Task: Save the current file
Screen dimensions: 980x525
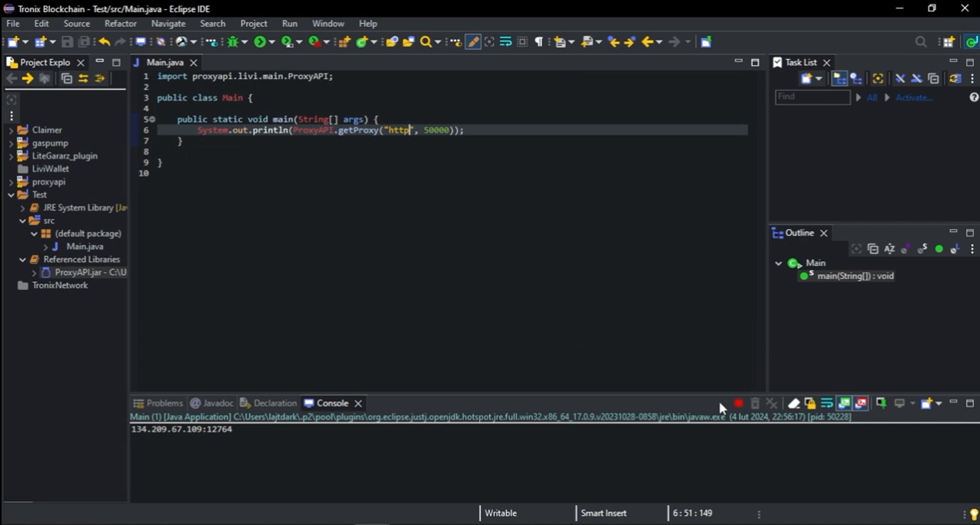Action: coord(67,42)
